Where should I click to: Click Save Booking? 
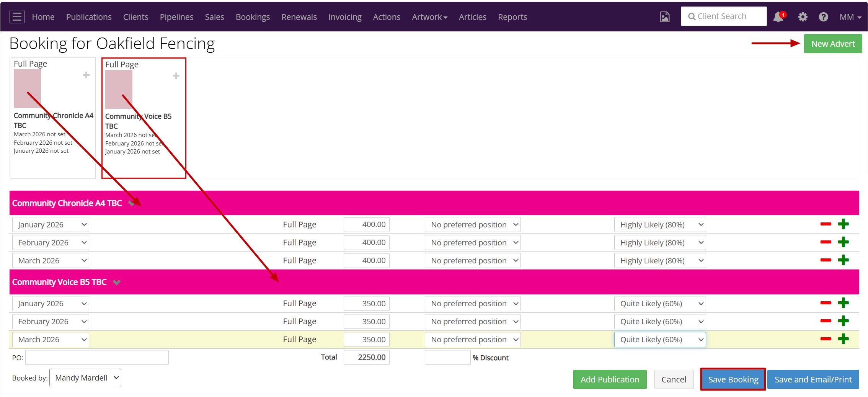point(733,379)
